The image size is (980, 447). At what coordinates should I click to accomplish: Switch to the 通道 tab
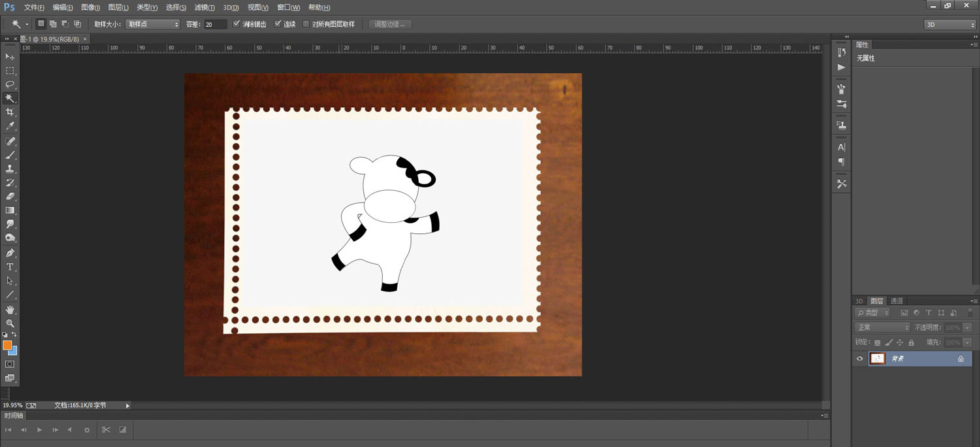pyautogui.click(x=896, y=301)
